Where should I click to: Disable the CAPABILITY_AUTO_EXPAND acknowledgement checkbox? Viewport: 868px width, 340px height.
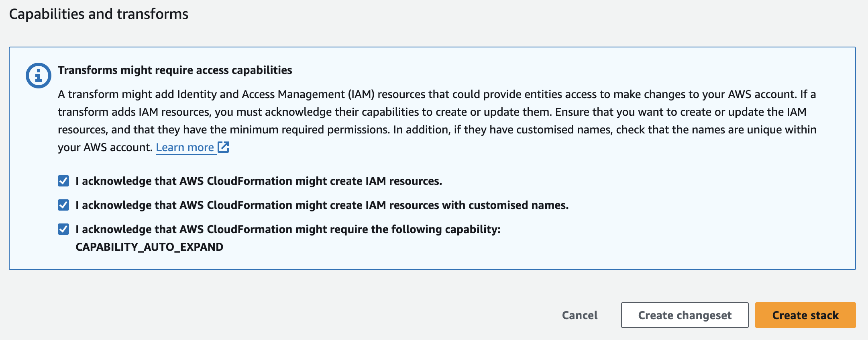pyautogui.click(x=63, y=229)
